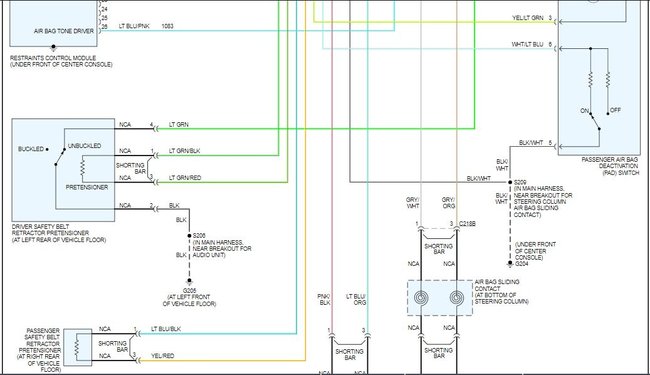Click the resistor symbol in driver pretensioner box
This screenshot has height=375, width=650.
click(x=82, y=169)
